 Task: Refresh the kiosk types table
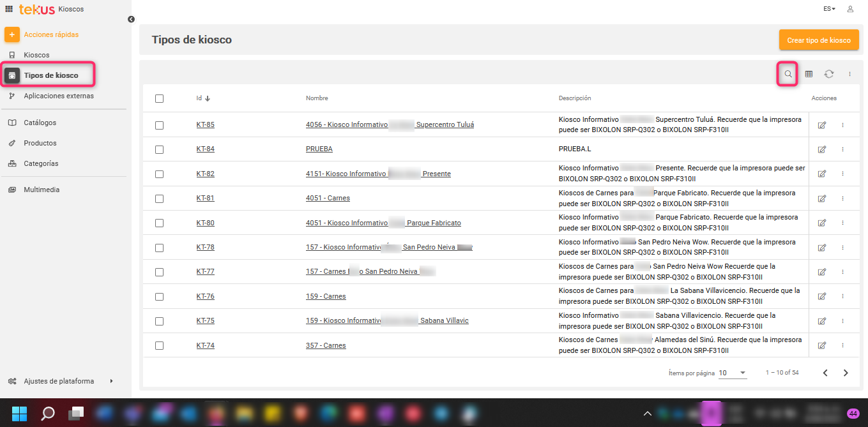tap(828, 74)
